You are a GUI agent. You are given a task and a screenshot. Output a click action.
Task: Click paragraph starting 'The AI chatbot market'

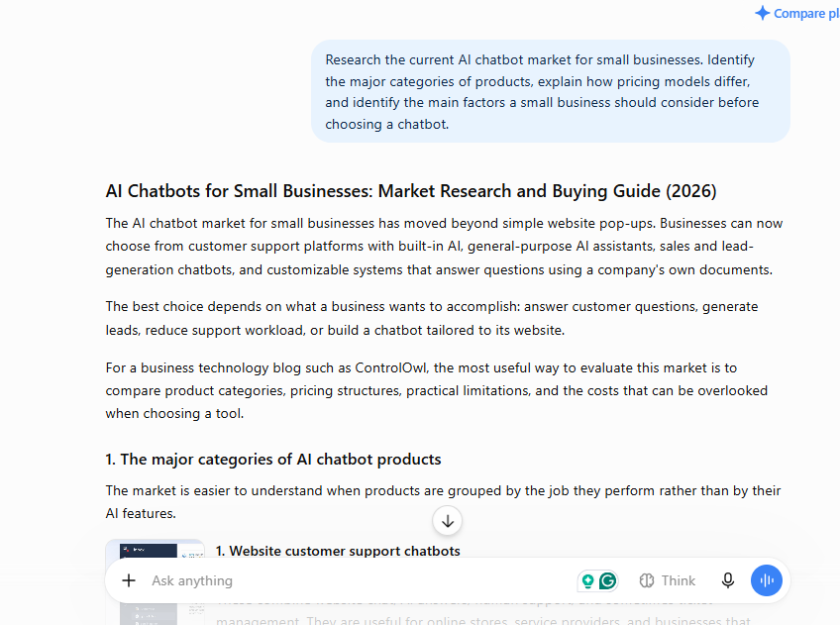[x=444, y=247]
